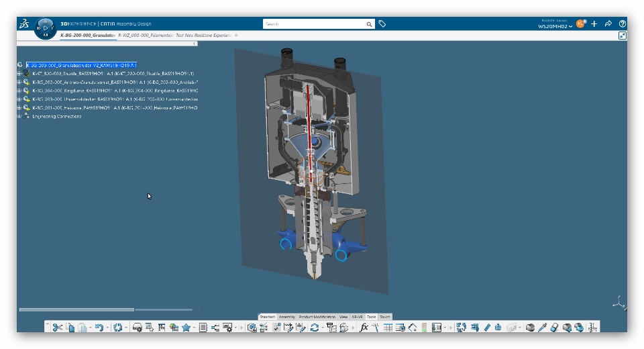Click the Paste clipboard icon

click(83, 328)
